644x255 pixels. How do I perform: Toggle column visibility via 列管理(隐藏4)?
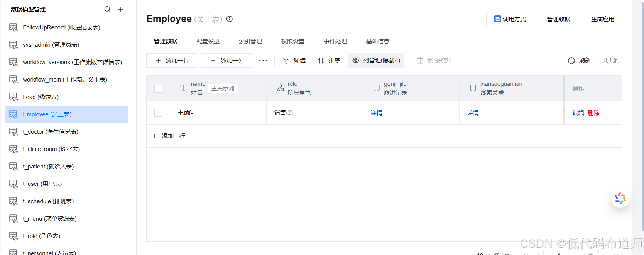tap(376, 61)
